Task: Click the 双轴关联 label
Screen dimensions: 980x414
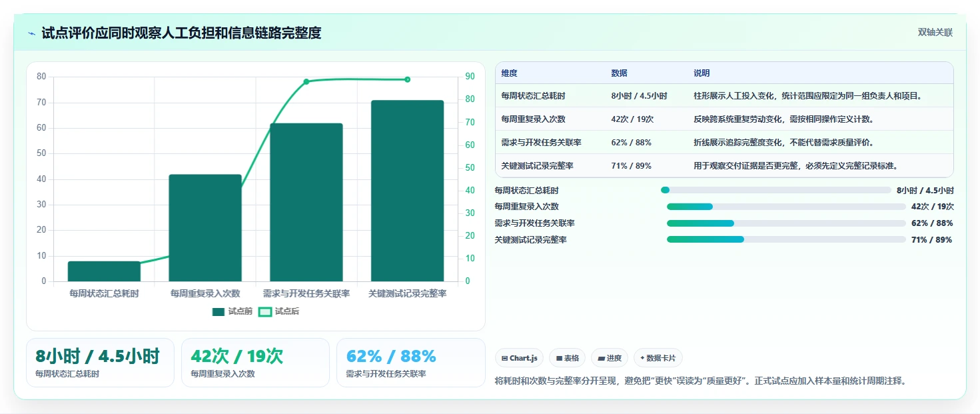Action: [935, 33]
